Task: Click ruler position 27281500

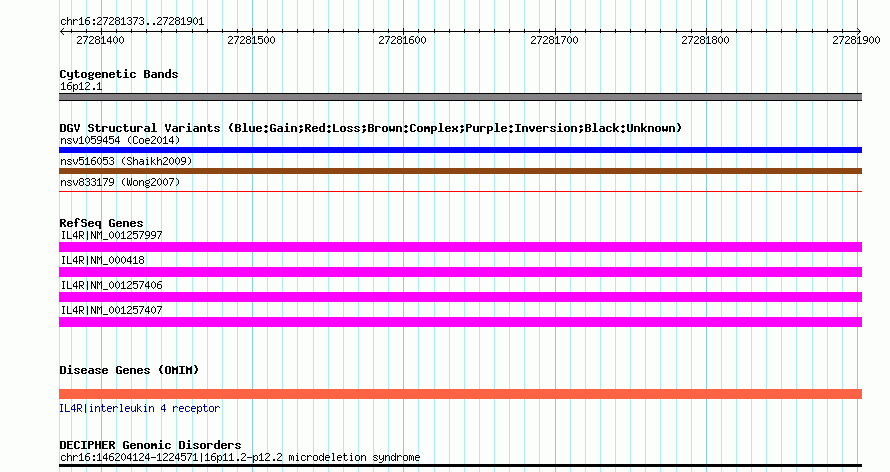Action: [x=251, y=40]
